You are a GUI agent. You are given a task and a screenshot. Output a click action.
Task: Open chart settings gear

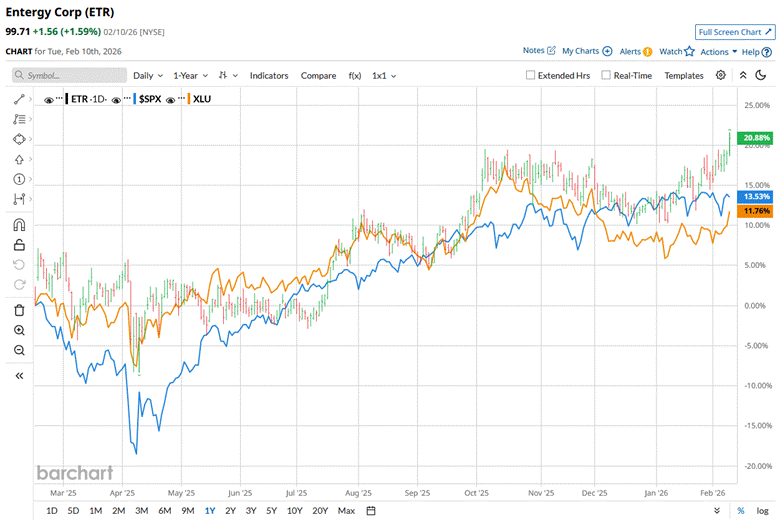click(x=720, y=75)
